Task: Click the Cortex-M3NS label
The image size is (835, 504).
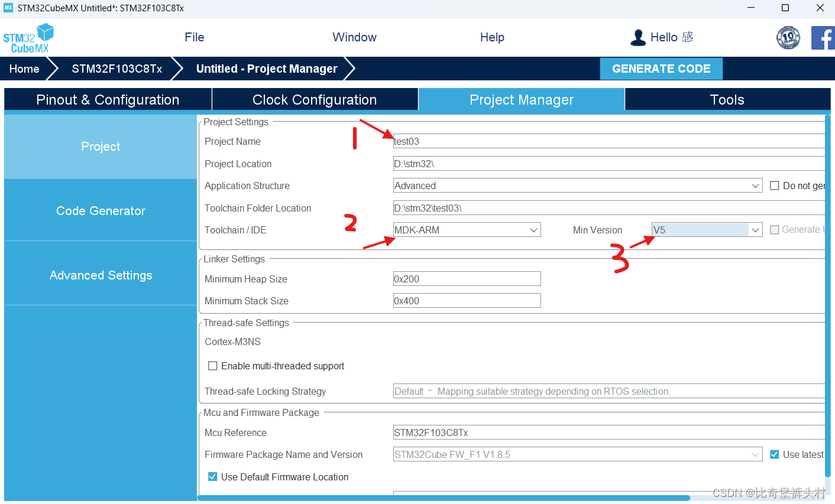Action: [x=232, y=342]
